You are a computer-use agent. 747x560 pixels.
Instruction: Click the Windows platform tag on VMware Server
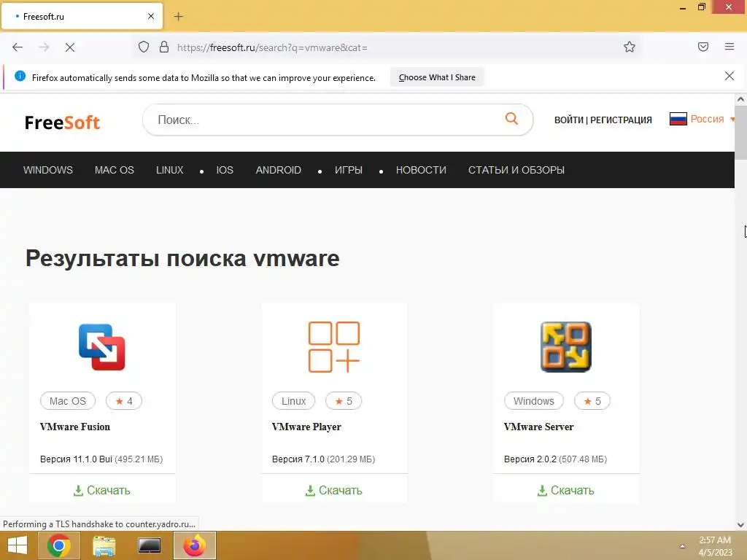tap(533, 401)
